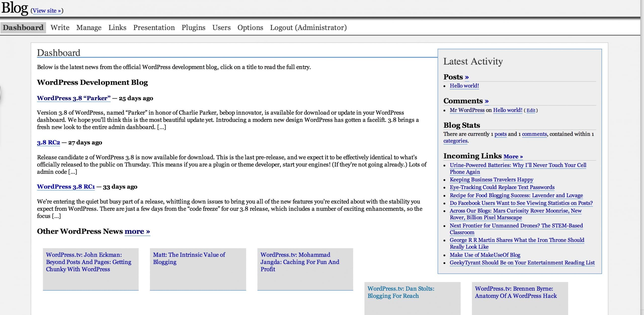Open the Options menu
The image size is (644, 315).
click(x=250, y=27)
